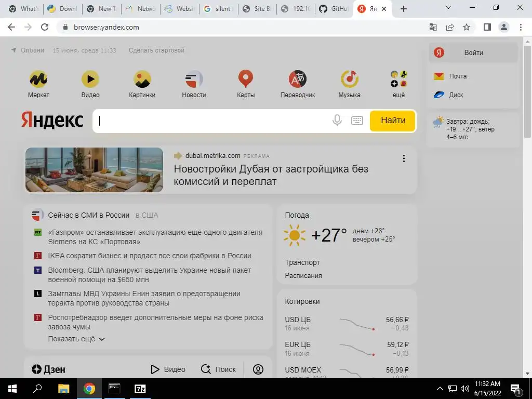Open the Chrome profile avatar
Screen dimensions: 532x399
(x=504, y=27)
